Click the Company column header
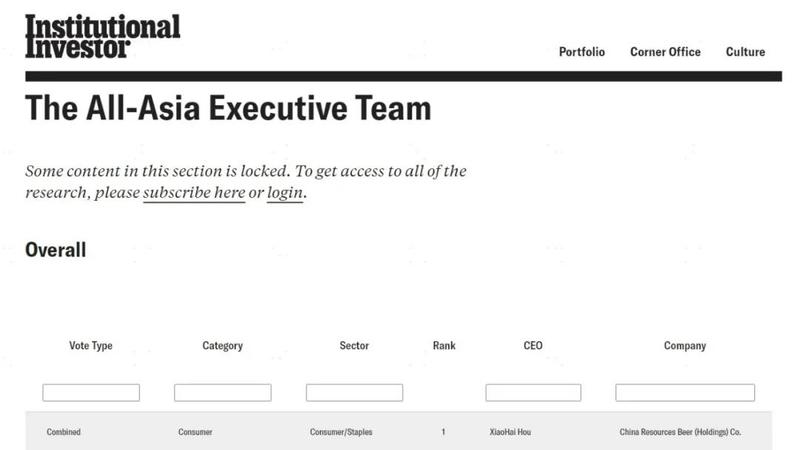The height and width of the screenshot is (450, 800). click(x=685, y=346)
